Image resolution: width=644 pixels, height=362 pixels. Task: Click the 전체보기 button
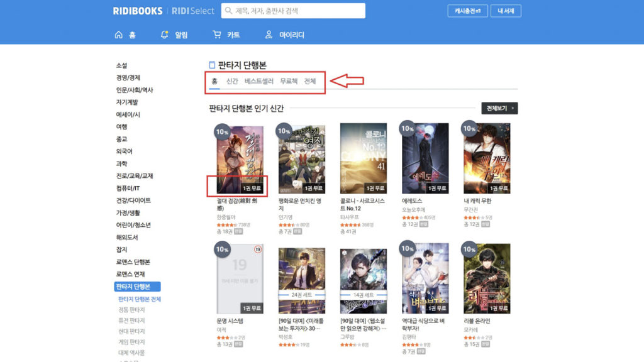pyautogui.click(x=499, y=108)
